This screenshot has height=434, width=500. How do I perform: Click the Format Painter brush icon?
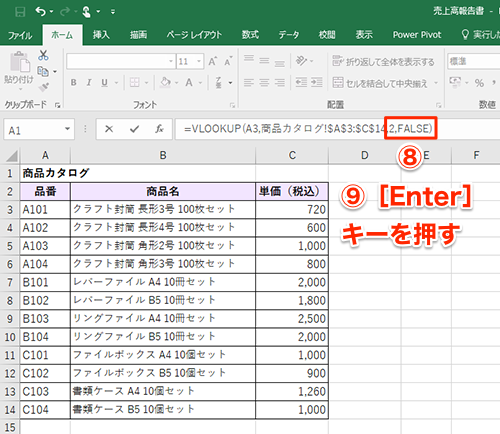pos(44,87)
